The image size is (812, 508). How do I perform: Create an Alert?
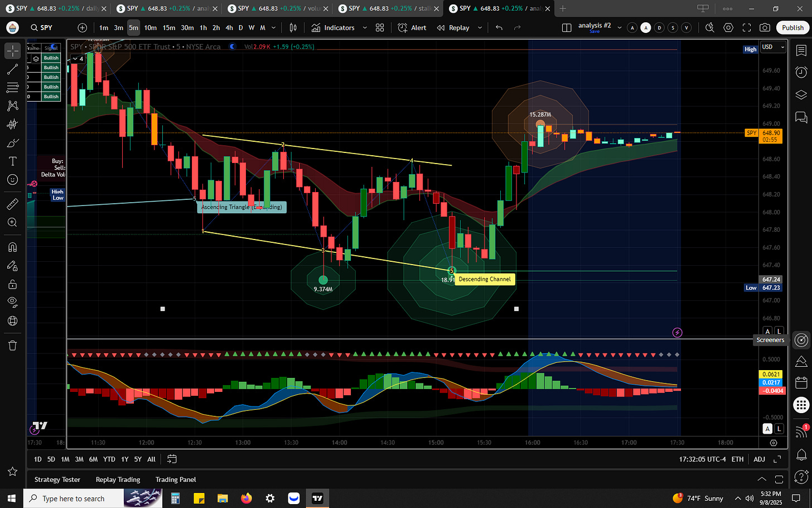(412, 28)
